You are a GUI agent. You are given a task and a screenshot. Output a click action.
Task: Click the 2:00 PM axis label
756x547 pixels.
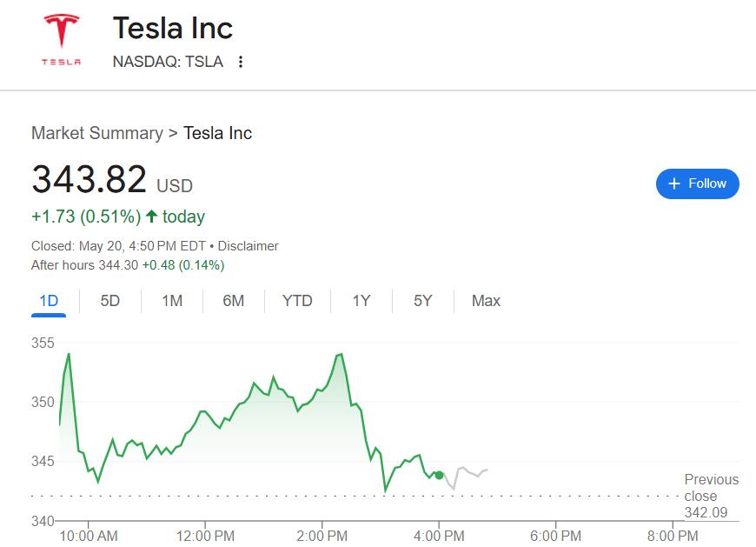click(x=322, y=536)
